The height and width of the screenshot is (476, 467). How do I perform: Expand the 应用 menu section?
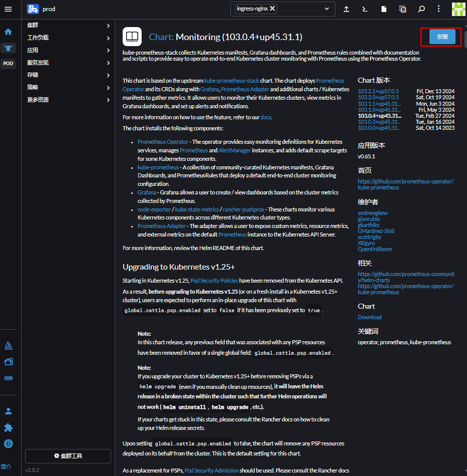click(68, 50)
